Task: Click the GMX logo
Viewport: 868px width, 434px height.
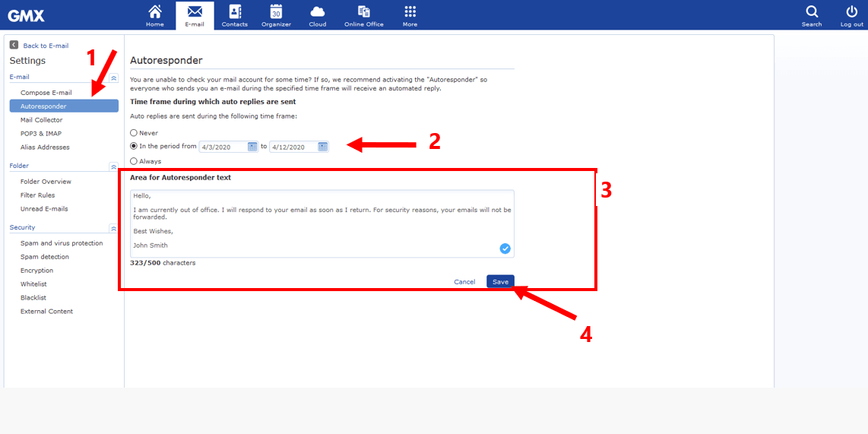Action: coord(26,15)
